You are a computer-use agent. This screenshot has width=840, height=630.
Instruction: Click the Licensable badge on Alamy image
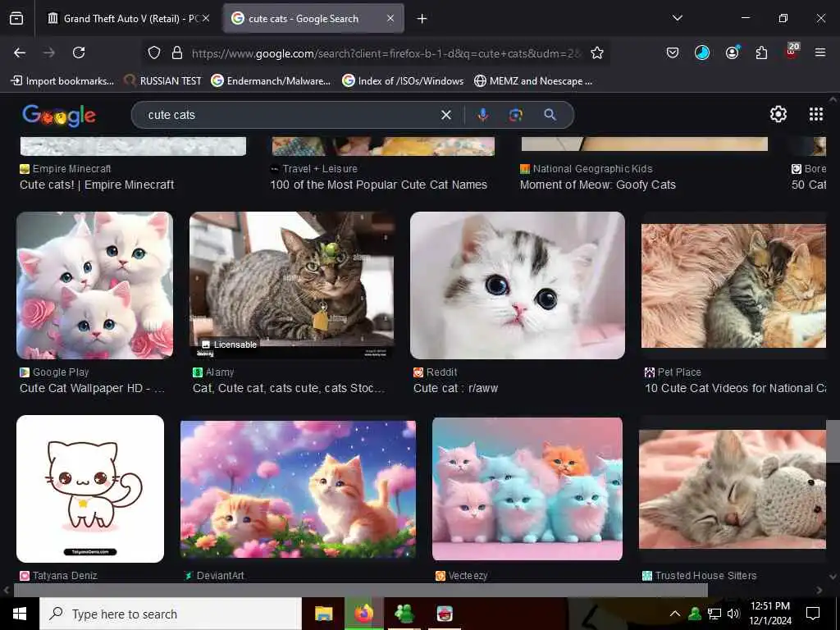point(230,345)
